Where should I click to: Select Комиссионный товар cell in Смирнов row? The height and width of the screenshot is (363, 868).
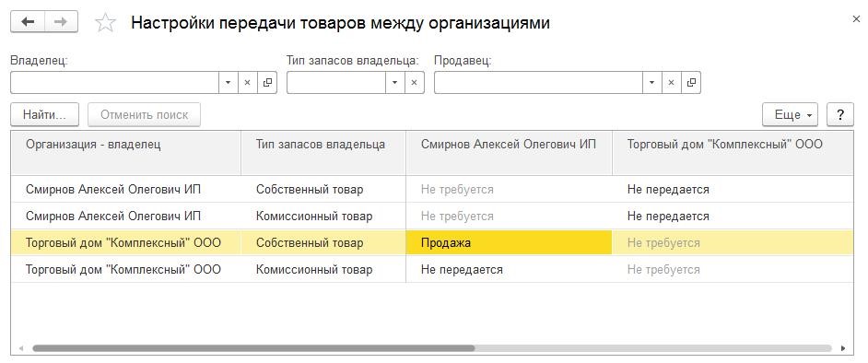pos(323,216)
